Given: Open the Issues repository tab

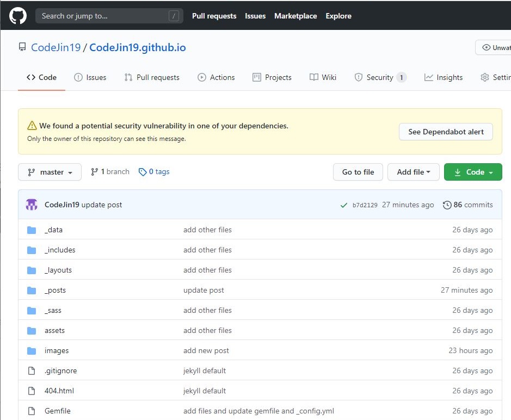Looking at the screenshot, I should click(x=90, y=77).
